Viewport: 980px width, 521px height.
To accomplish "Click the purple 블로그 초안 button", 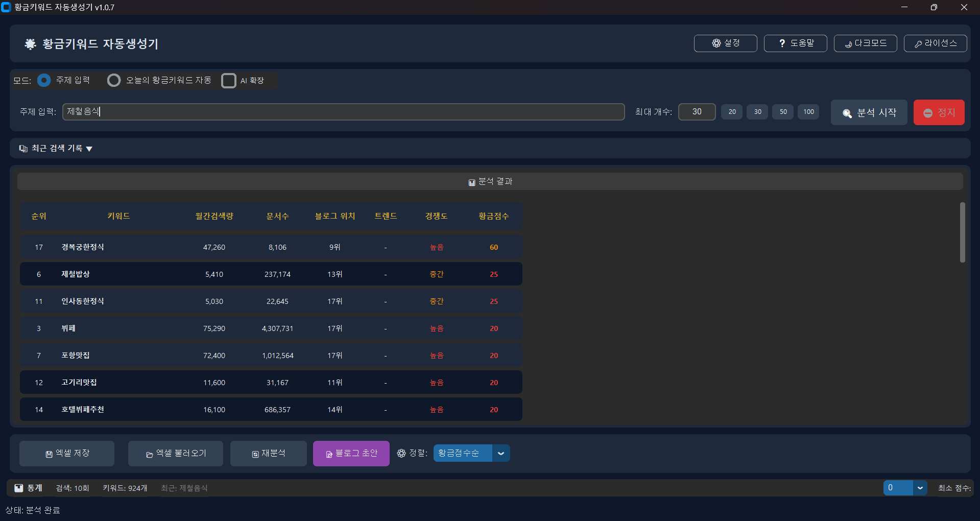I will tap(351, 454).
